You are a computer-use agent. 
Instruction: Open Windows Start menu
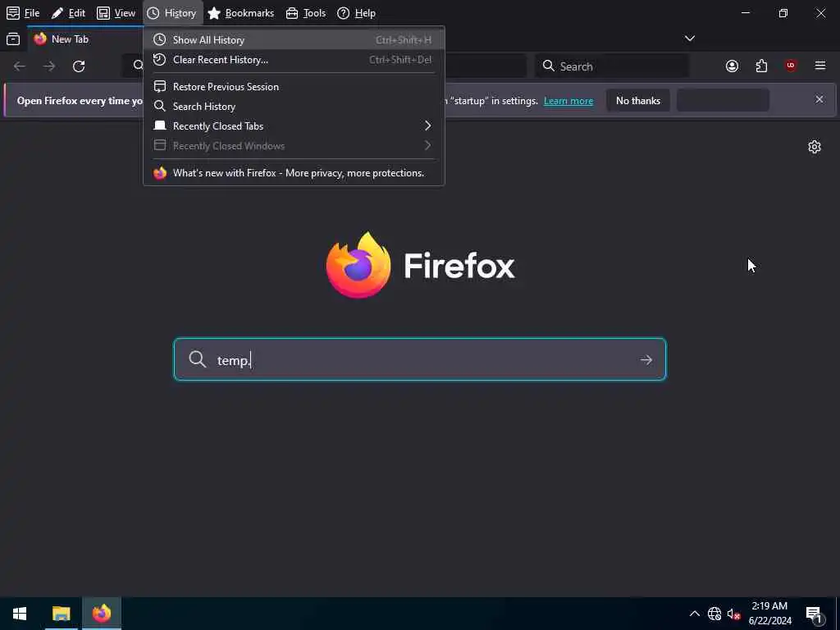click(x=20, y=614)
